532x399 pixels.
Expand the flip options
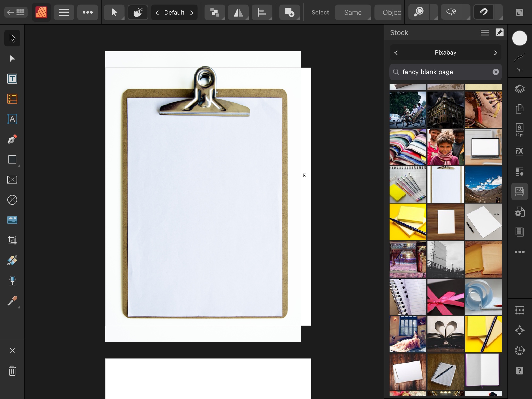point(238,12)
